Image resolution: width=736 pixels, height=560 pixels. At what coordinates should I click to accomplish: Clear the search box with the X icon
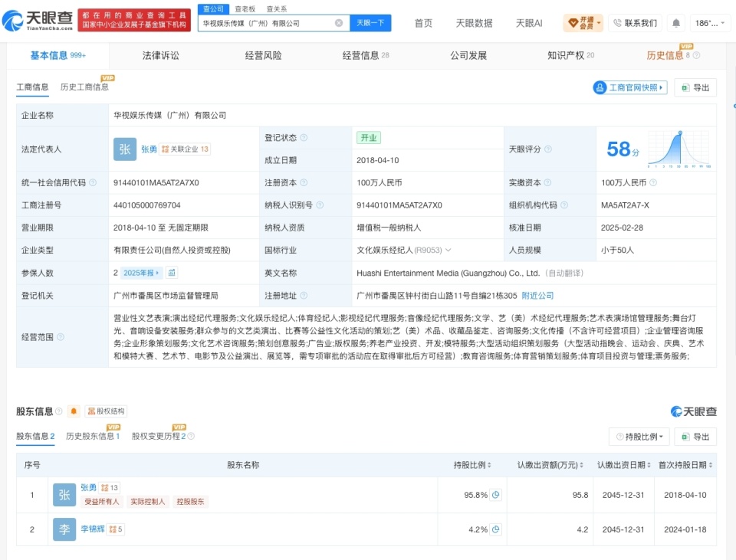coord(338,23)
